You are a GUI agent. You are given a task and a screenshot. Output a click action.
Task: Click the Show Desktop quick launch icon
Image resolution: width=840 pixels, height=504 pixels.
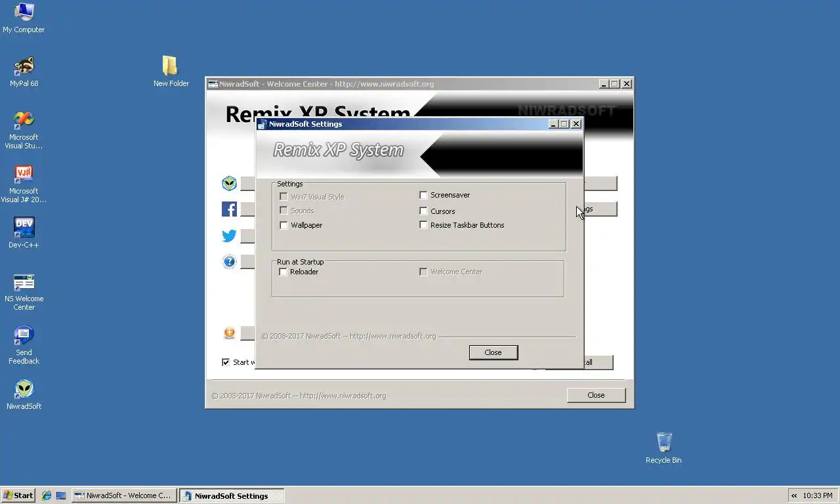click(61, 495)
